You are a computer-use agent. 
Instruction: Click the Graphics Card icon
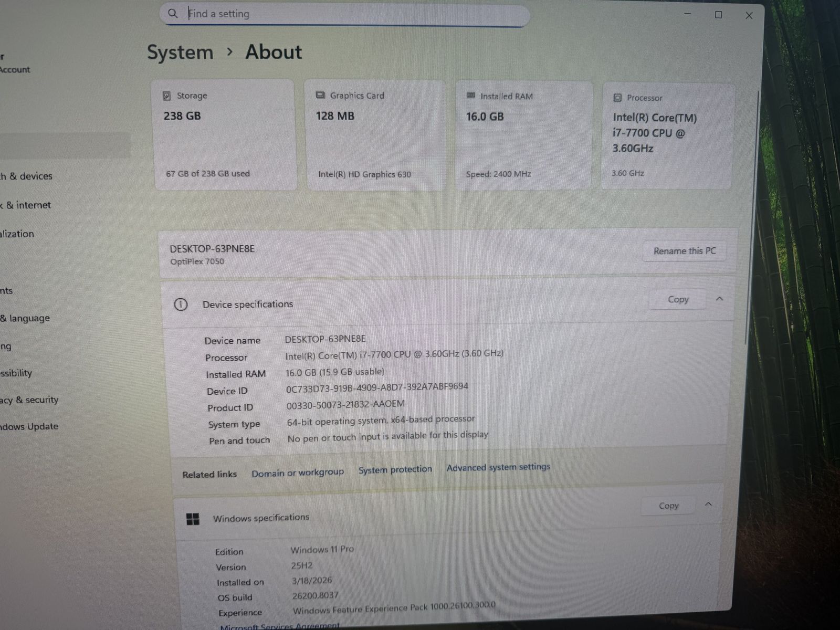click(320, 95)
